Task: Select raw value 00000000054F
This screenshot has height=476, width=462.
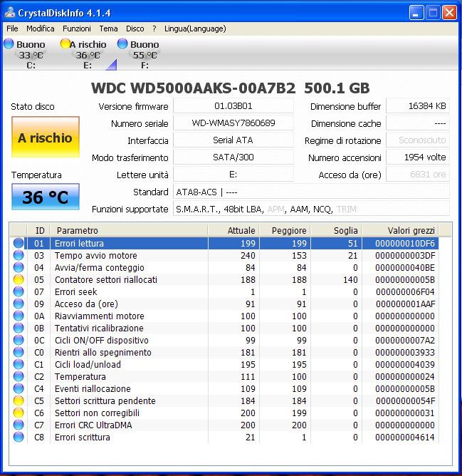Action: click(x=405, y=400)
